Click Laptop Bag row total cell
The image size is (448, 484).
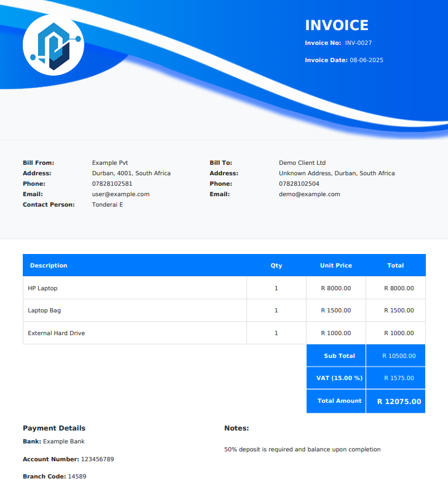click(x=396, y=311)
